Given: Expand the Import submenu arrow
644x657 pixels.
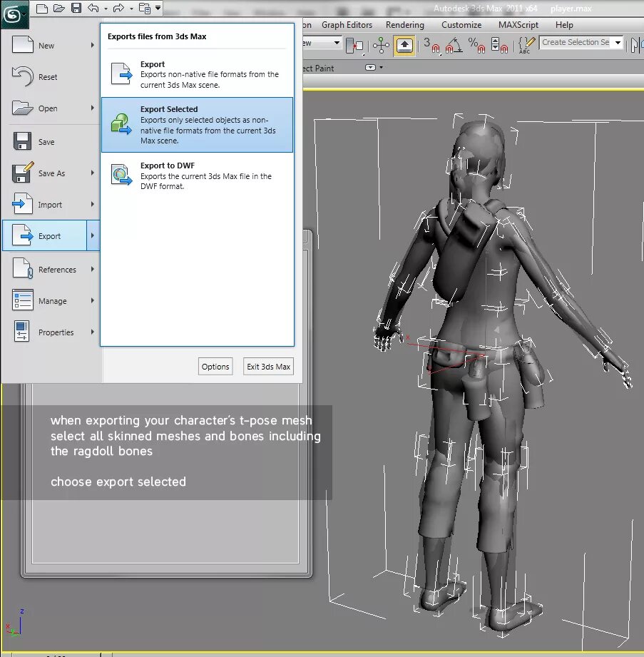Looking at the screenshot, I should click(x=93, y=204).
